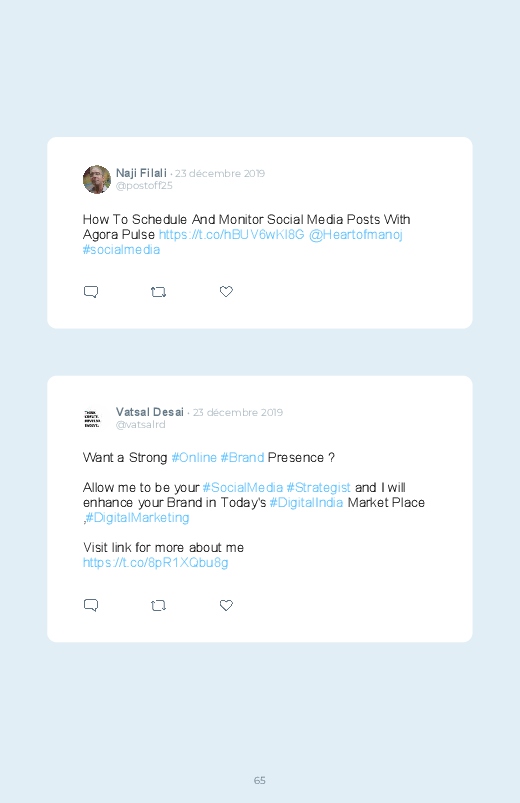Image resolution: width=520 pixels, height=803 pixels.
Task: Open the @Heartofmanoj mention
Action: [x=356, y=235]
